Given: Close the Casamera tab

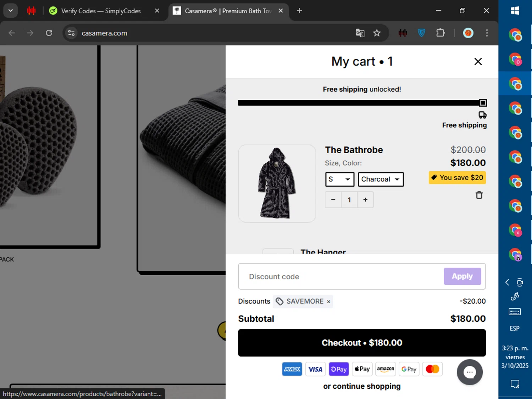Looking at the screenshot, I should click(281, 11).
